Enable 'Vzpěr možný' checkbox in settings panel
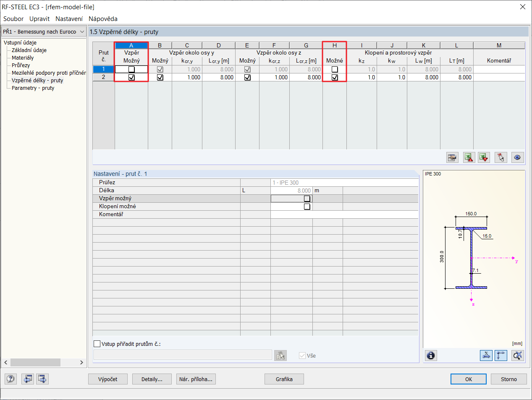This screenshot has height=400, width=532. coord(307,199)
